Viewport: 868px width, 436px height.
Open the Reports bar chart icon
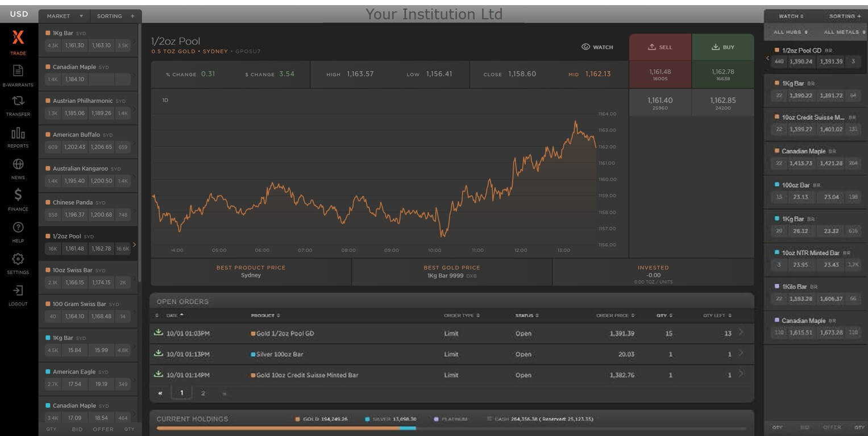18,133
